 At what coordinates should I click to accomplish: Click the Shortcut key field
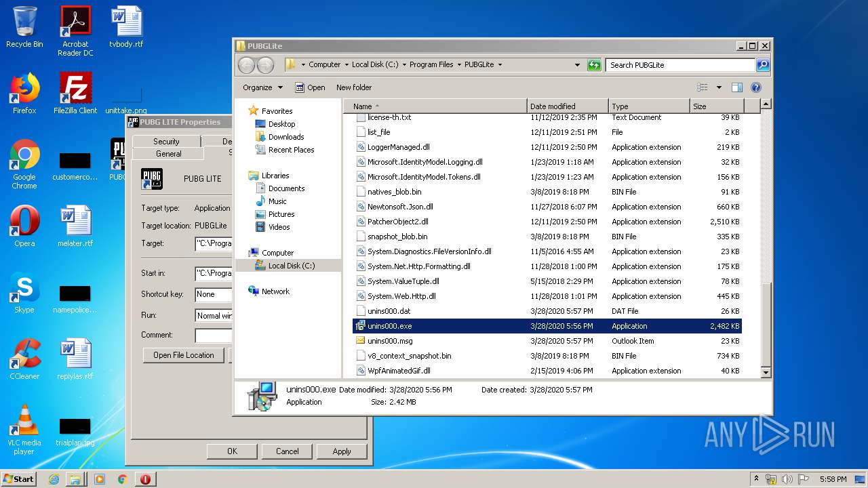pos(214,294)
